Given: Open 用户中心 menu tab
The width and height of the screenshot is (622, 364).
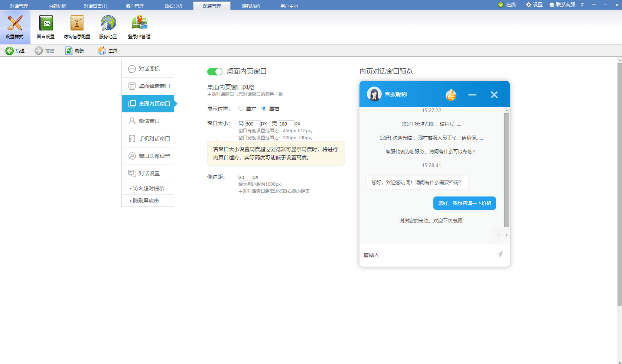Looking at the screenshot, I should [x=289, y=6].
